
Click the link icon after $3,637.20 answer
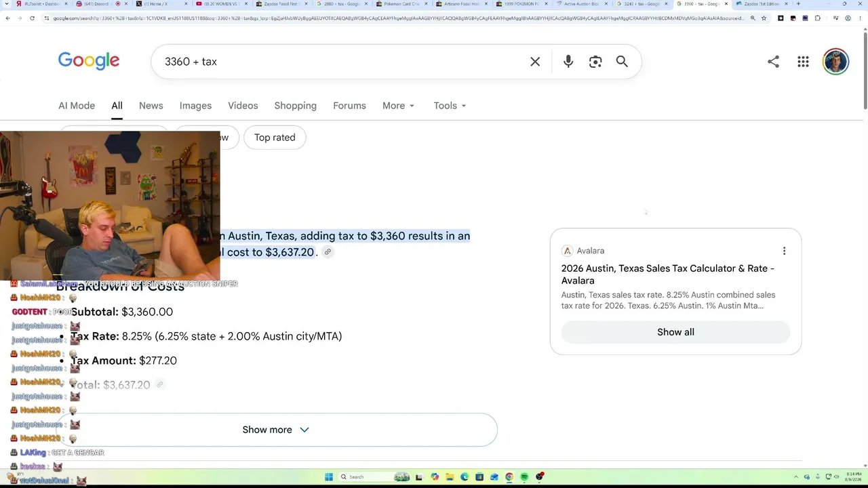pos(328,252)
